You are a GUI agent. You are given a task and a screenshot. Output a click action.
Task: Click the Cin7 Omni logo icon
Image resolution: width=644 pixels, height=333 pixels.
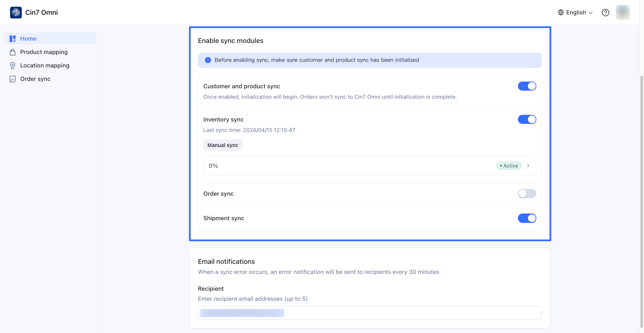coord(16,12)
